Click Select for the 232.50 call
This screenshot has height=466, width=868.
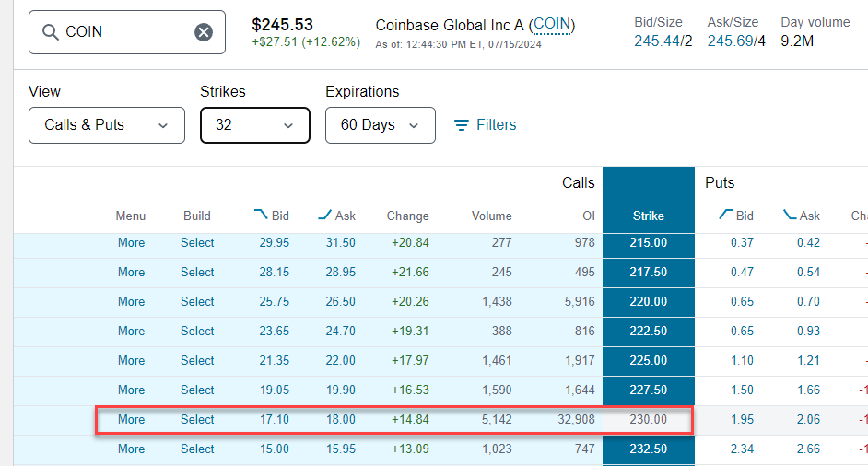click(x=197, y=449)
